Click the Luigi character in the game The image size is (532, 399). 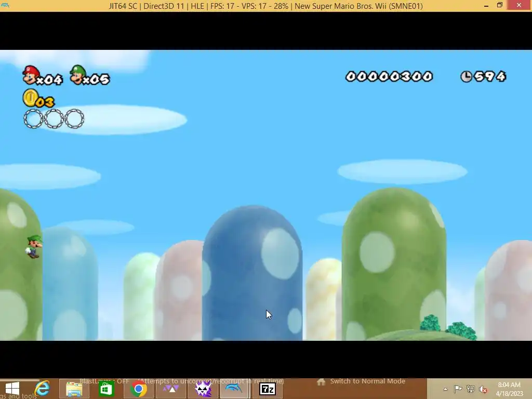coord(34,246)
